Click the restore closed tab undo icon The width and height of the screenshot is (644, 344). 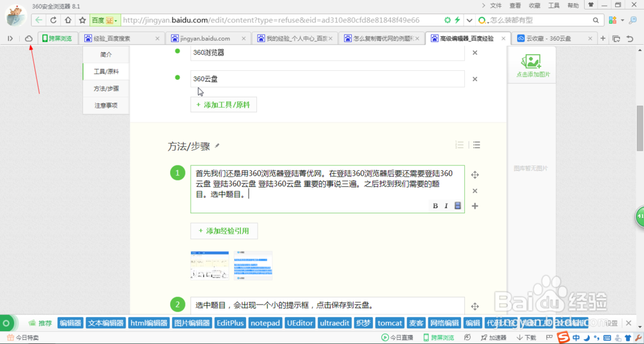[630, 39]
